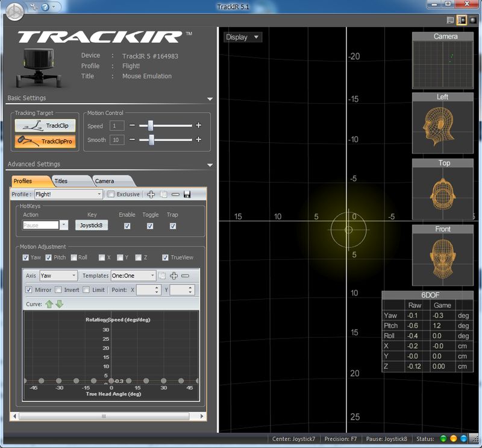The image size is (482, 448).
Task: Open the dropdown arrow beside the help icon
Action: point(54,7)
